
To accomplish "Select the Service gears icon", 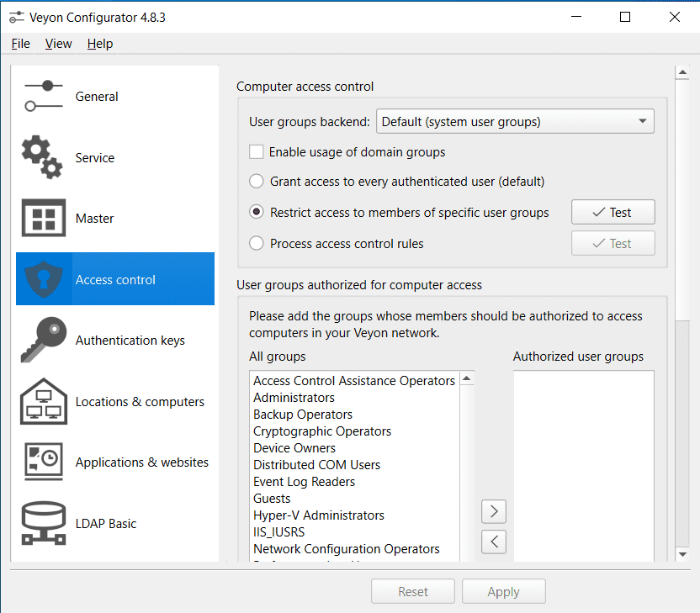I will tap(43, 157).
